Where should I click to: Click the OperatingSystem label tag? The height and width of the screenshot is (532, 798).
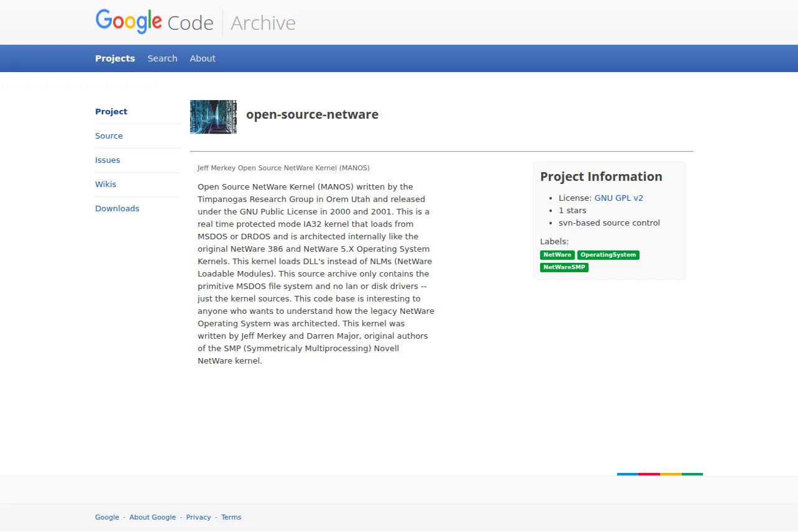point(608,255)
